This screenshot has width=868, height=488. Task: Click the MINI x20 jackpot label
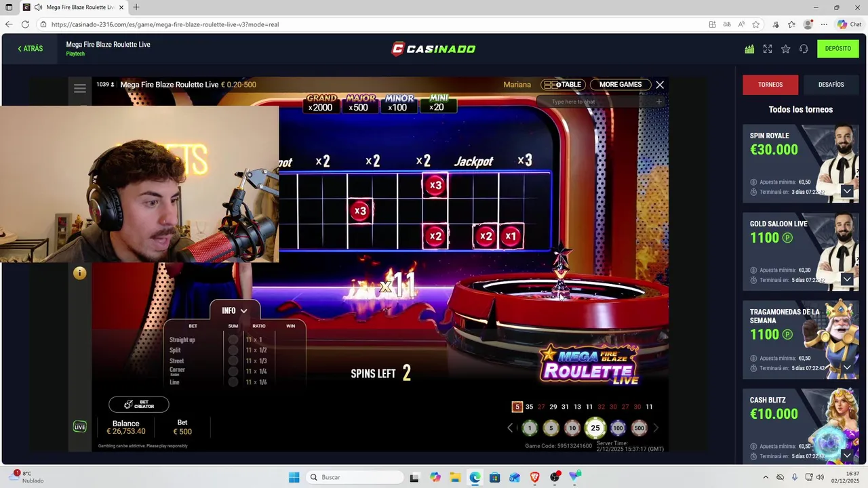[x=438, y=103]
